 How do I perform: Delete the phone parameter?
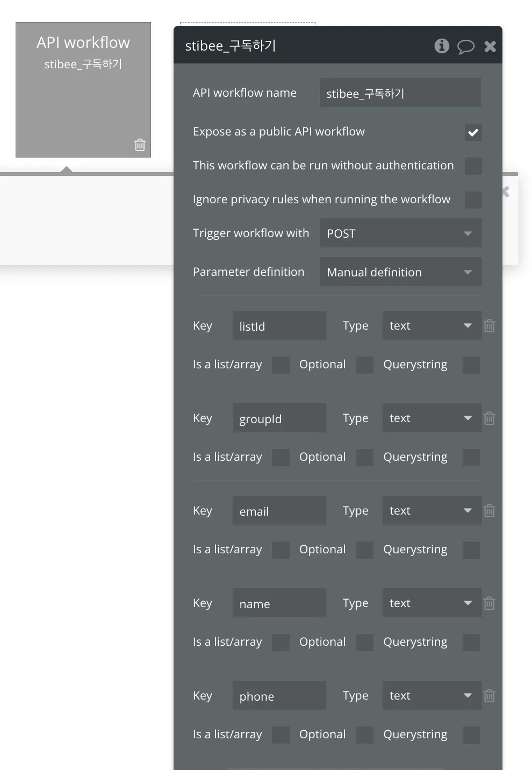[490, 696]
